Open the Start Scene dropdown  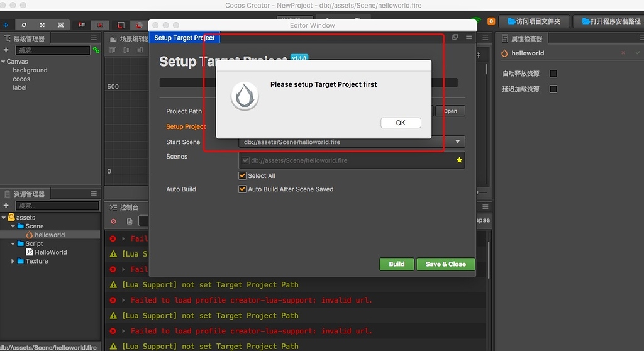point(352,142)
